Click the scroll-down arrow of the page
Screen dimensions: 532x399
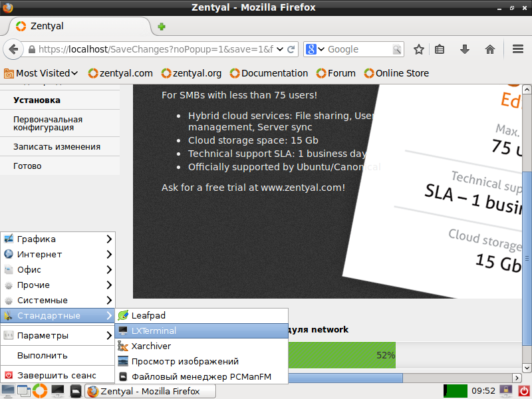(x=527, y=368)
